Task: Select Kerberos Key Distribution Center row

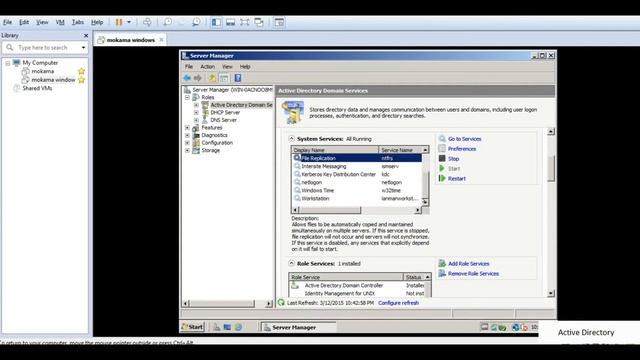Action: tap(358, 174)
